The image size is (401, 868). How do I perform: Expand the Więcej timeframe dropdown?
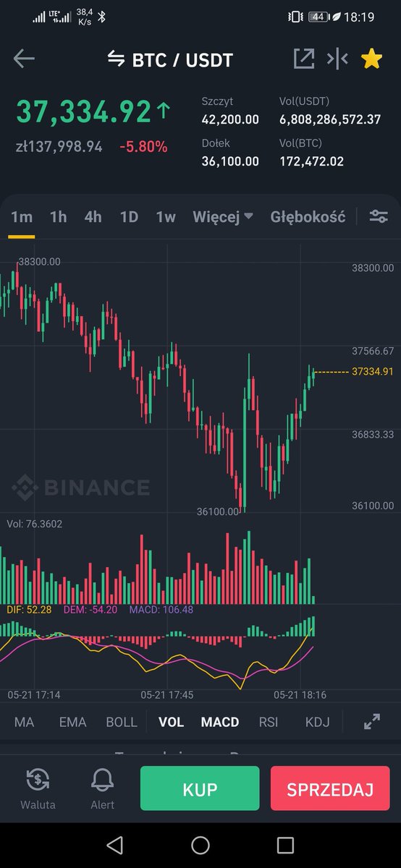tap(223, 216)
